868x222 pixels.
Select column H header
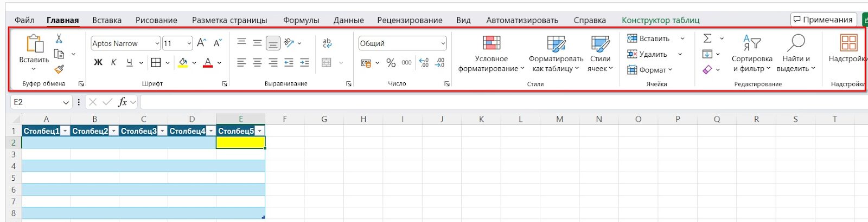(363, 119)
